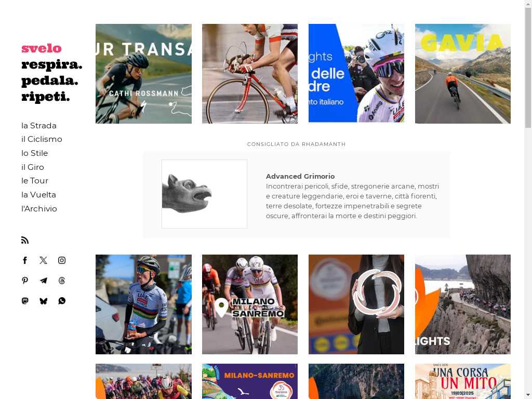Open the Instagram profile icon
Image resolution: width=532 pixels, height=399 pixels.
62,260
